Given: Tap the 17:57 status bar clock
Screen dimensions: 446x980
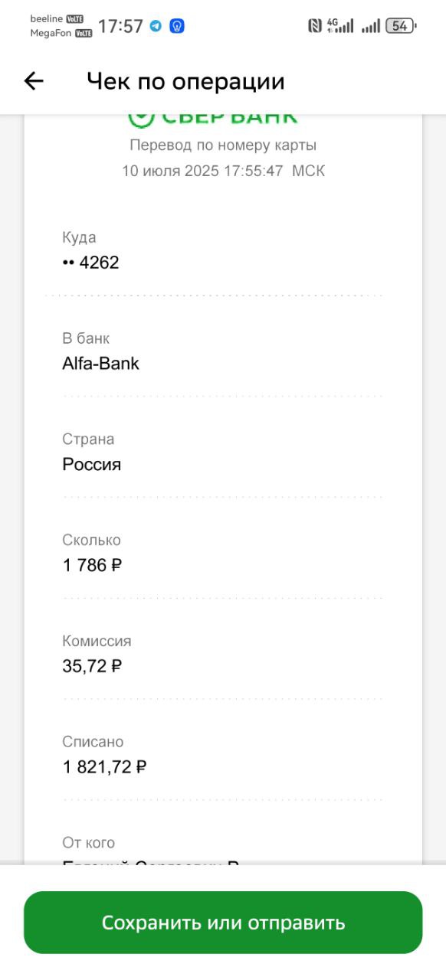Looking at the screenshot, I should (x=120, y=26).
